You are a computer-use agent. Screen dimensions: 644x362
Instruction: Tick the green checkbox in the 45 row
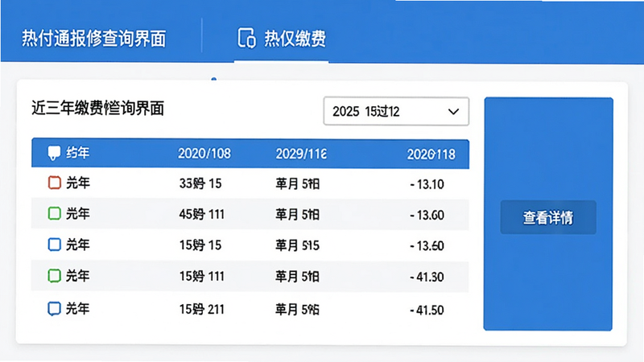pyautogui.click(x=54, y=213)
